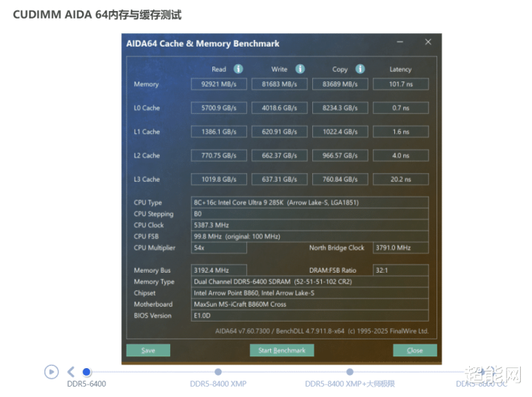
Task: Select the CPU Type field text
Action: coord(309,203)
